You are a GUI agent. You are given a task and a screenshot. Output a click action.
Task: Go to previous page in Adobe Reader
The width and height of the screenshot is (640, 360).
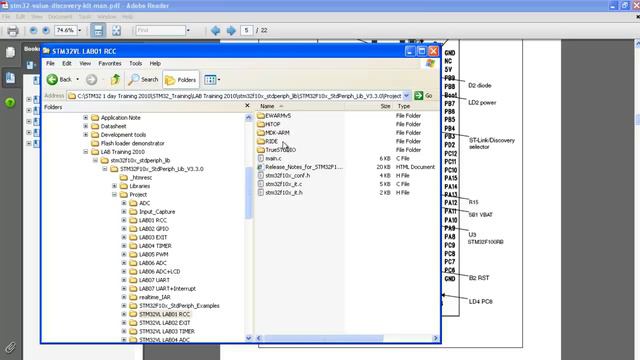[x=216, y=31]
